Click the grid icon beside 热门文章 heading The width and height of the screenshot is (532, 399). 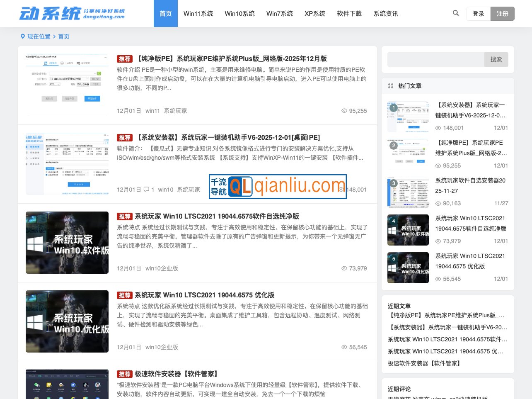391,86
